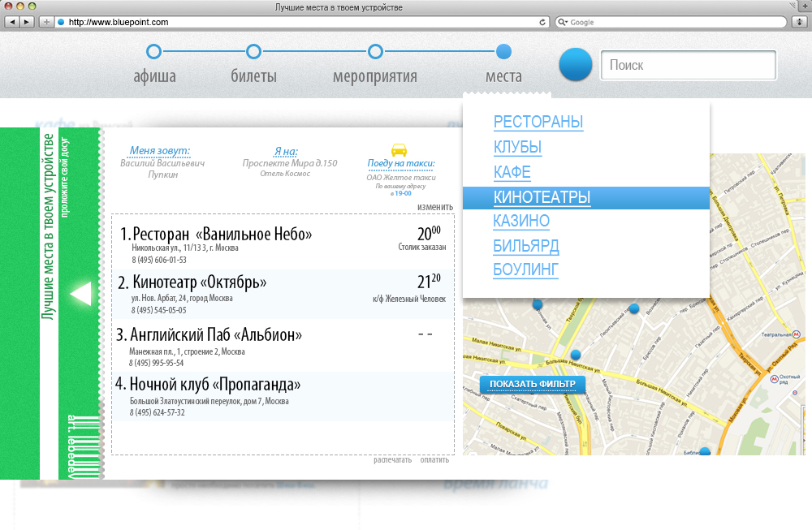
Task: Select the мероприятия navigation circle
Action: click(x=375, y=53)
